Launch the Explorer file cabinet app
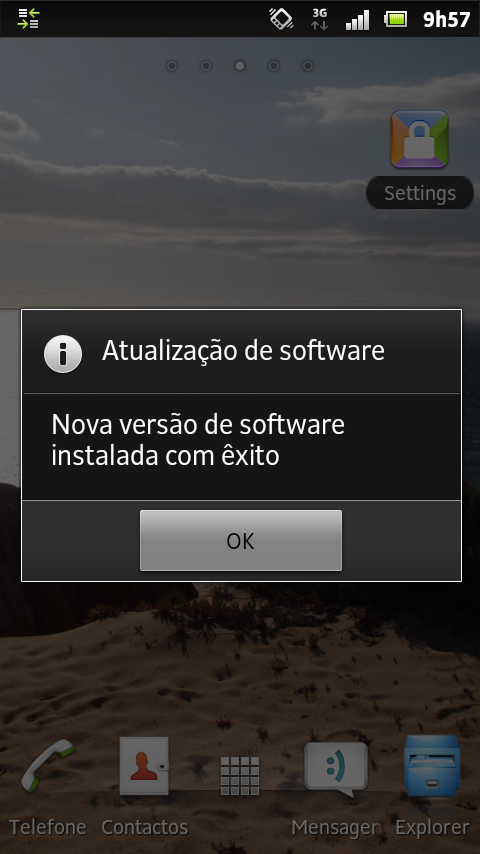This screenshot has width=480, height=854. 432,766
